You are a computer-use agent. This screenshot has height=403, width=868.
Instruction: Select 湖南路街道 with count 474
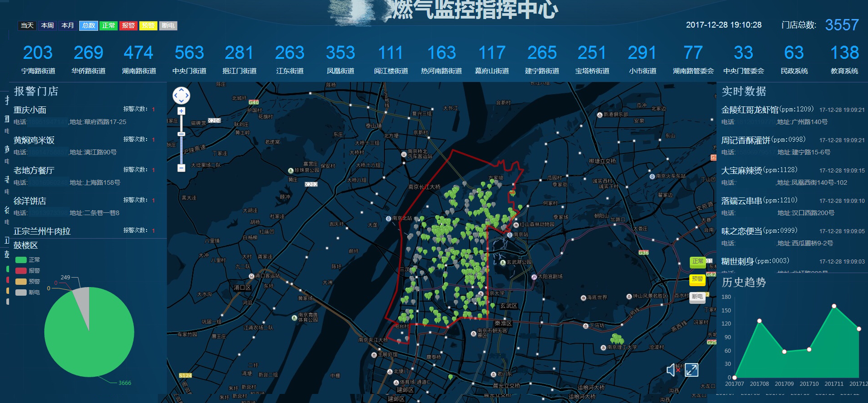tap(139, 59)
